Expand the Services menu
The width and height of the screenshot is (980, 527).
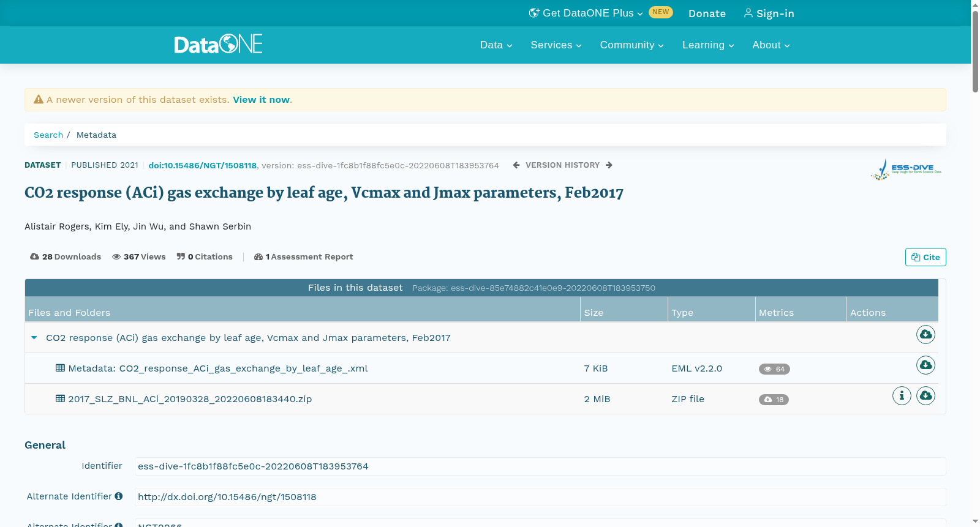[x=556, y=45]
